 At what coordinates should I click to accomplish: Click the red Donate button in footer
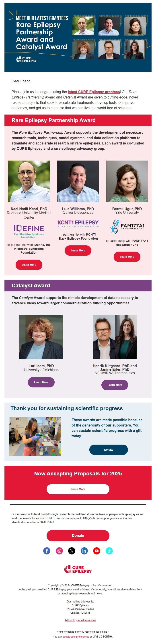tap(78, 535)
